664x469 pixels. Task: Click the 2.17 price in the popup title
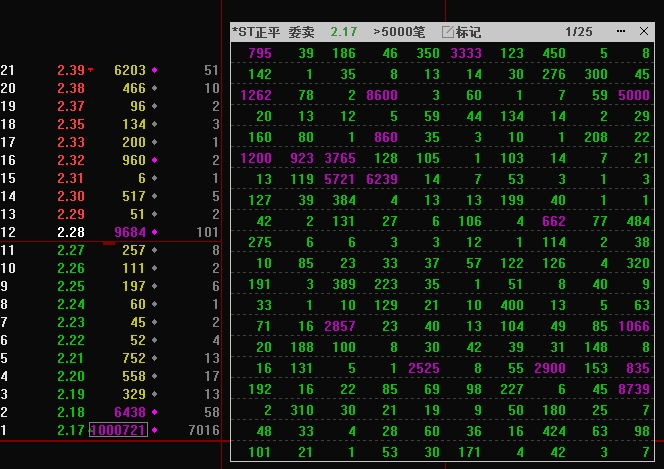point(343,32)
